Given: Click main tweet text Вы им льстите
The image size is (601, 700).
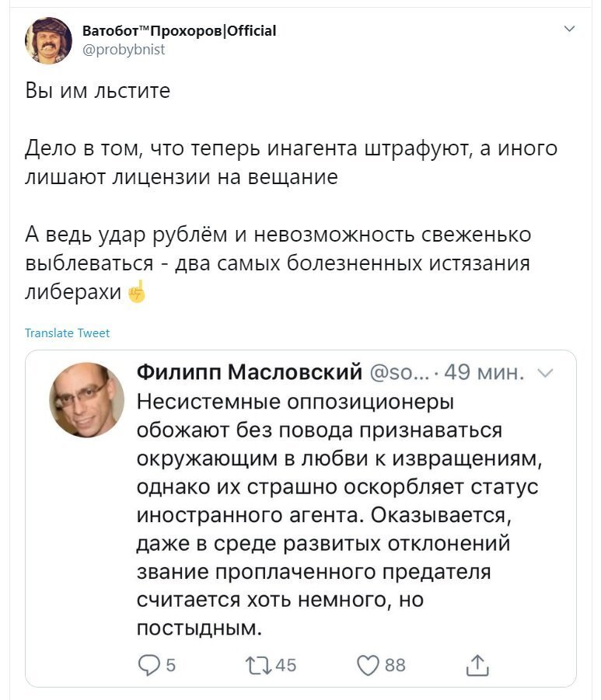Looking at the screenshot, I should [x=98, y=91].
